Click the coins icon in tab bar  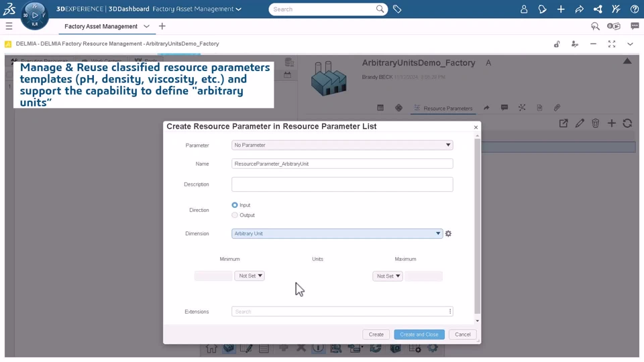coord(614,26)
